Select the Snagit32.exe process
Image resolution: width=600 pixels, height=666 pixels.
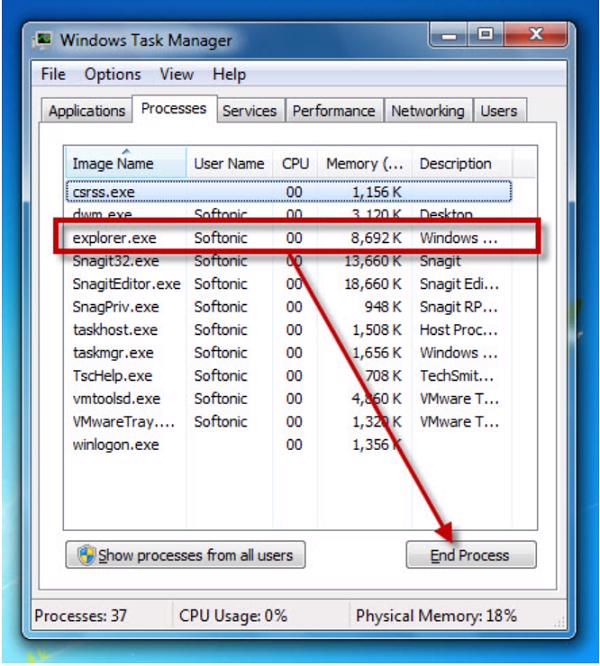coord(289,261)
